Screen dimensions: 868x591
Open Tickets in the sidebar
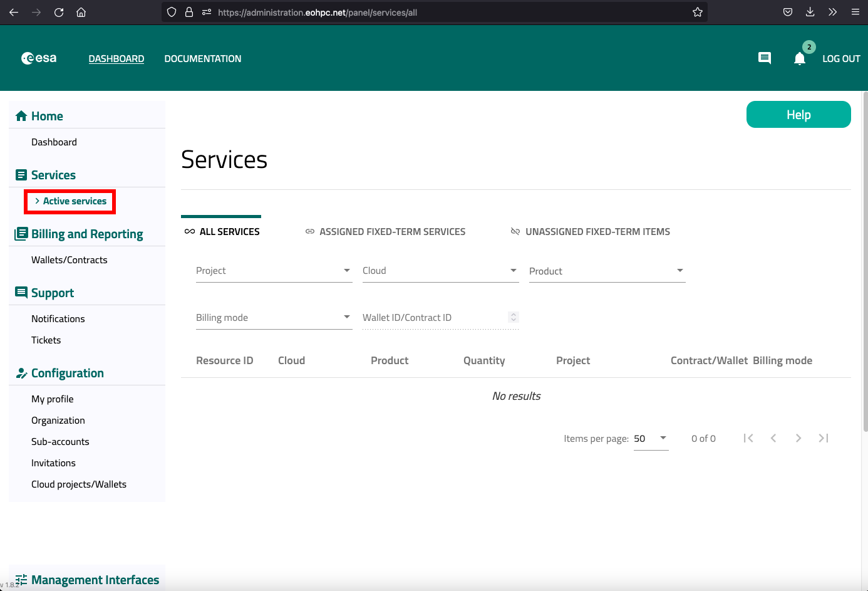pyautogui.click(x=46, y=340)
